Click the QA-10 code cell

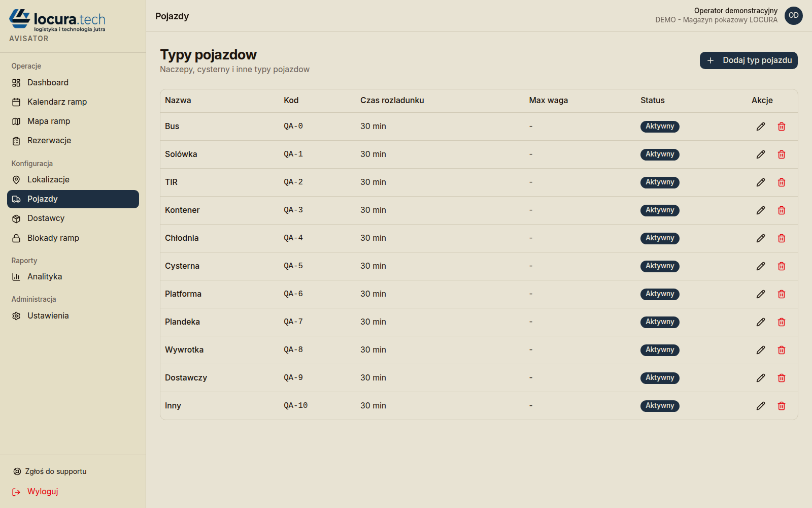click(296, 406)
